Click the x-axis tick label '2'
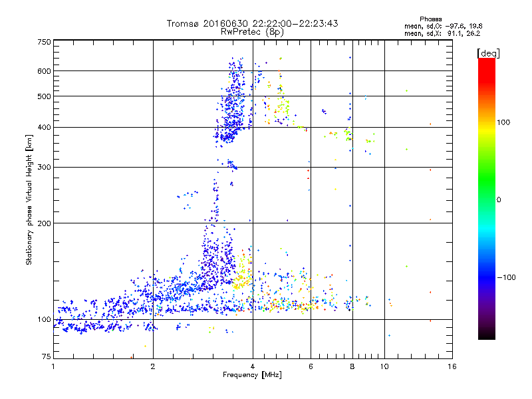 point(153,366)
